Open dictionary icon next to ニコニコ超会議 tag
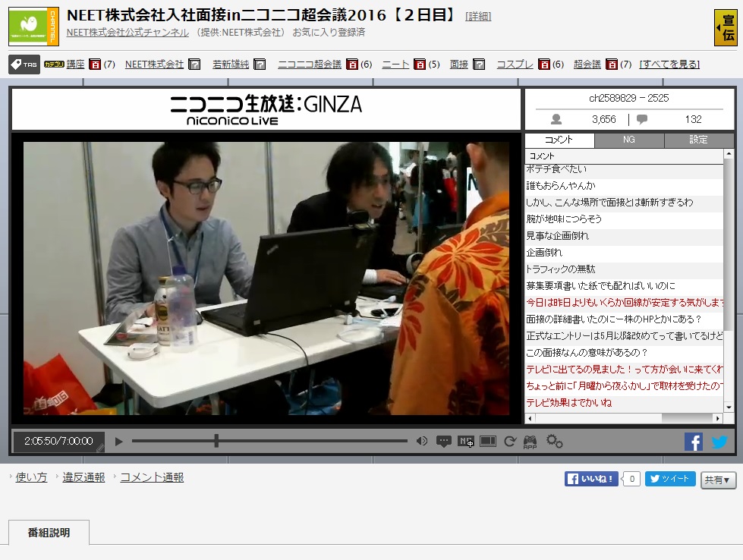This screenshot has width=743, height=560. tap(352, 64)
